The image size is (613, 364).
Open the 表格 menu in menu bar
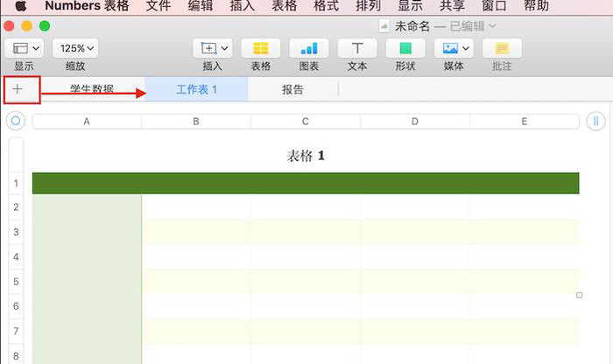pos(285,5)
